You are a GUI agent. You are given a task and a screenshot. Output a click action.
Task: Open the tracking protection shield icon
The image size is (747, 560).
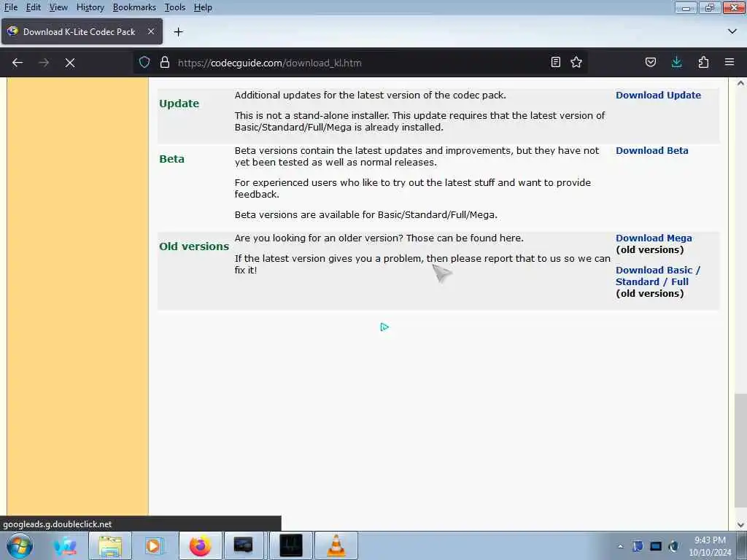click(144, 63)
